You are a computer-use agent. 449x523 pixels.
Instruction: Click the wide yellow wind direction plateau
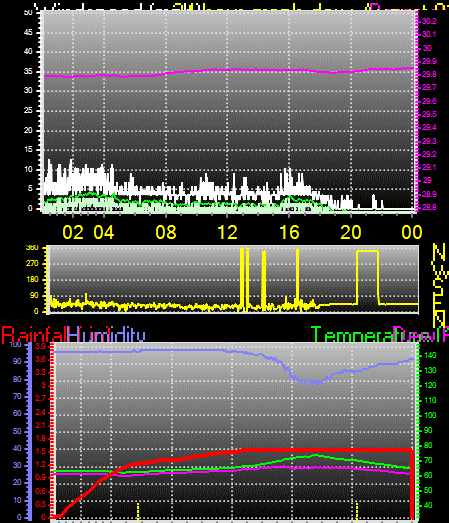[x=367, y=251]
